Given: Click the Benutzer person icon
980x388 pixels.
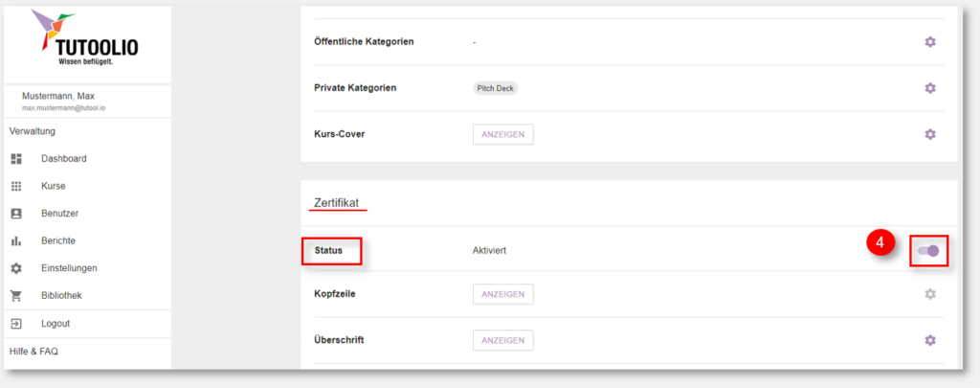Looking at the screenshot, I should pos(17,214).
